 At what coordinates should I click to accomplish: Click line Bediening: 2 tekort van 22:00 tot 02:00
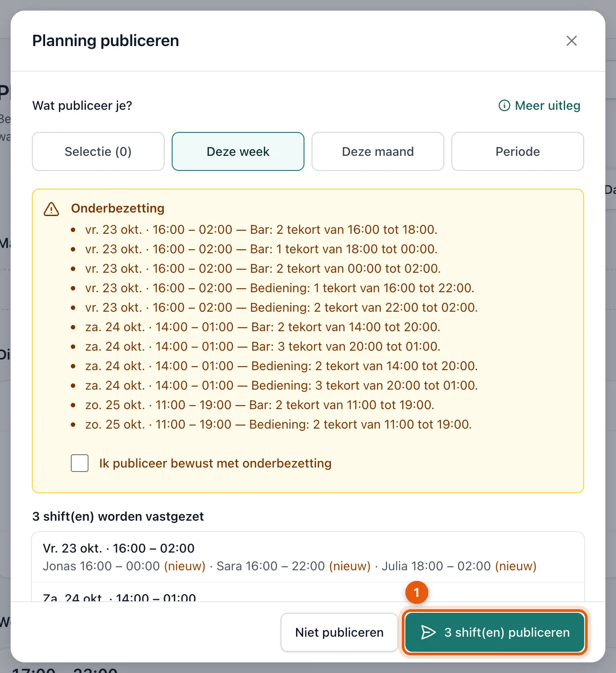[x=281, y=307]
